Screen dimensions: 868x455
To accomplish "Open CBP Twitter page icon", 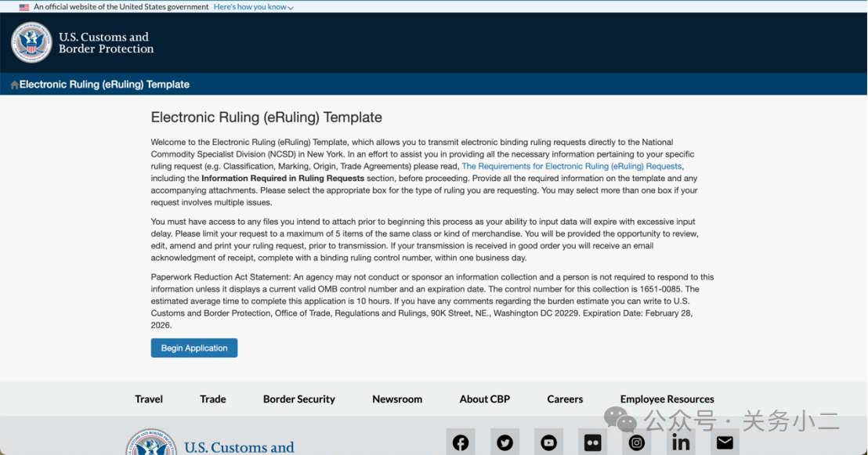I will pos(505,442).
